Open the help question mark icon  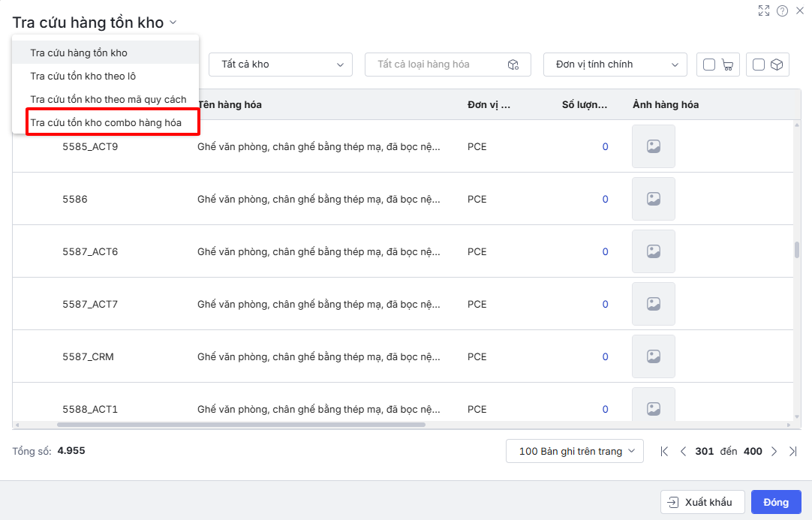tap(782, 11)
